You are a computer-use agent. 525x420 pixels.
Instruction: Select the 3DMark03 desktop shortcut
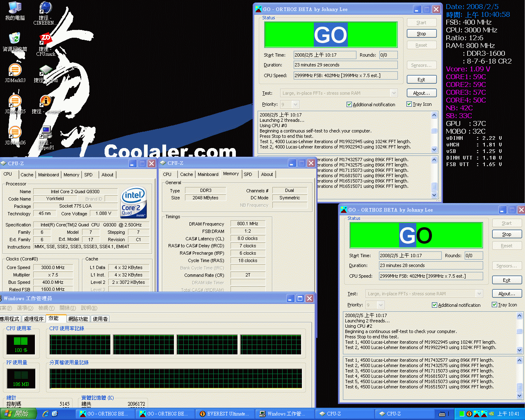pos(15,73)
